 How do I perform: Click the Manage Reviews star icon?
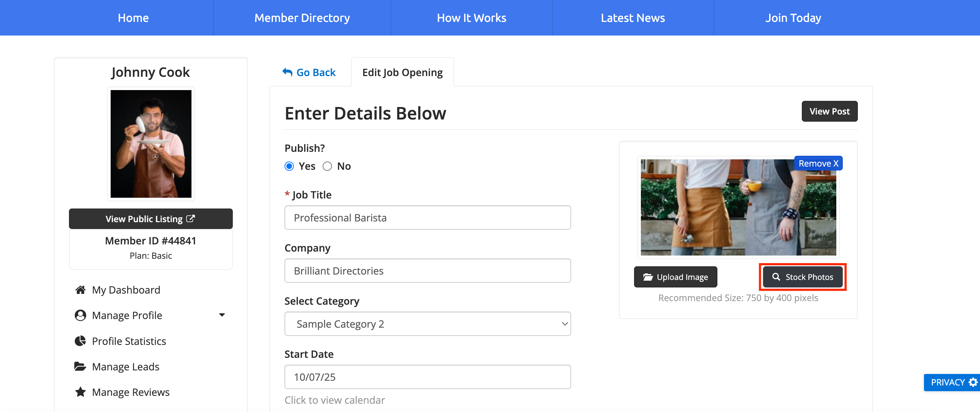[80, 392]
